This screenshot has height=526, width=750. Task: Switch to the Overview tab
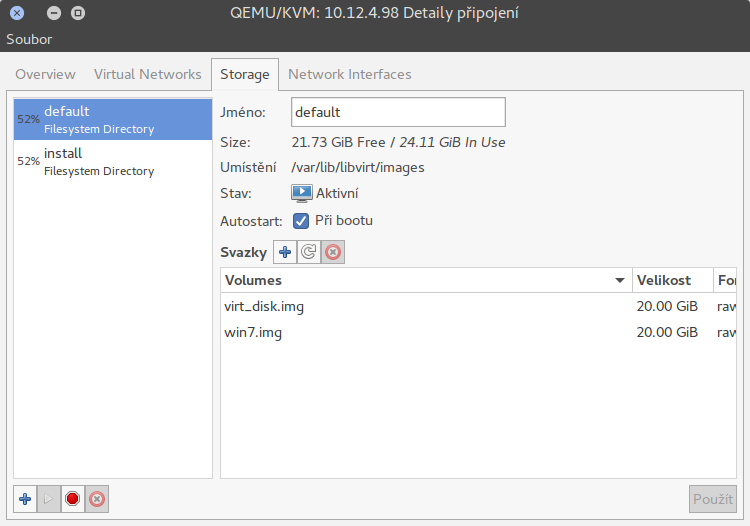pyautogui.click(x=45, y=74)
